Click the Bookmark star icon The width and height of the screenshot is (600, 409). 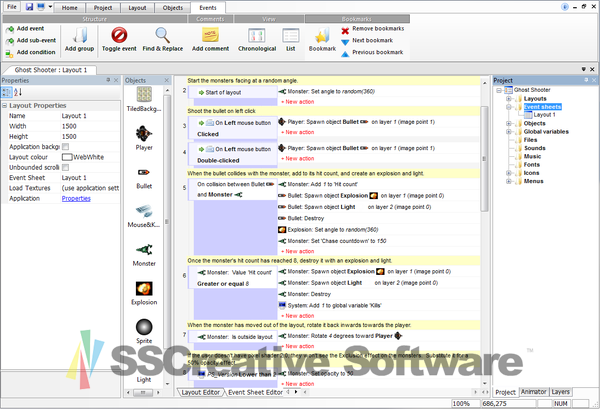(x=322, y=36)
